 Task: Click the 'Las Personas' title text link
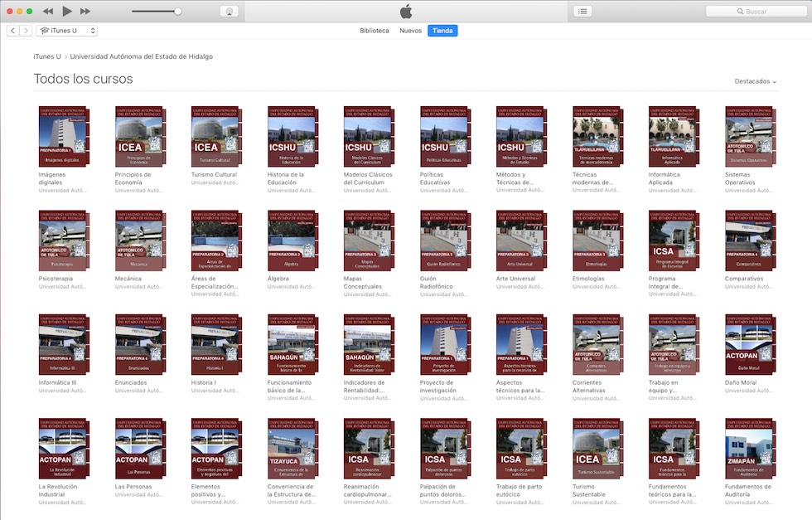[133, 487]
